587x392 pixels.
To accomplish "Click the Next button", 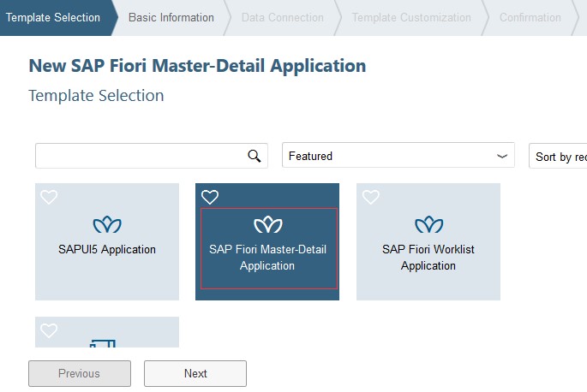I will 195,373.
